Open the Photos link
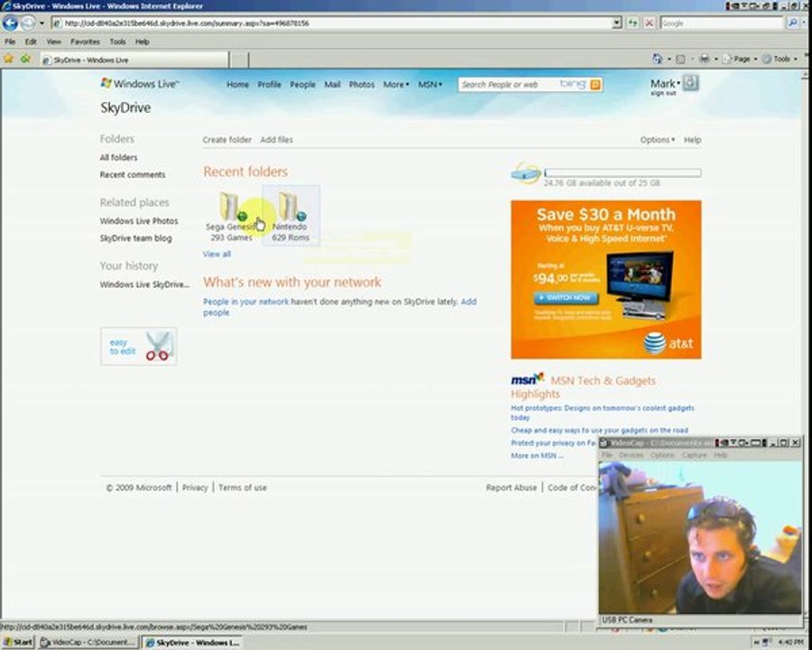 click(x=362, y=85)
